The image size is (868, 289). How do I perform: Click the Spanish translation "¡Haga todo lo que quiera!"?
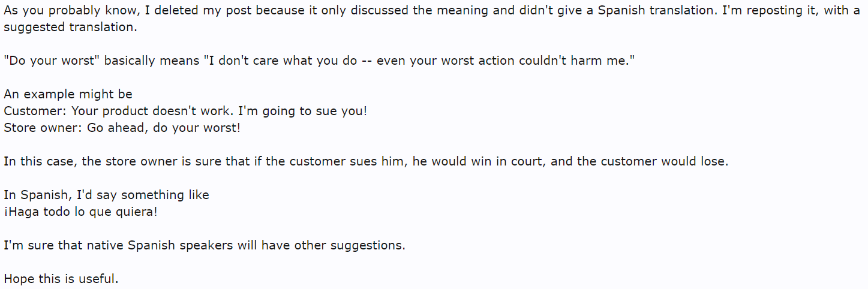click(x=80, y=212)
